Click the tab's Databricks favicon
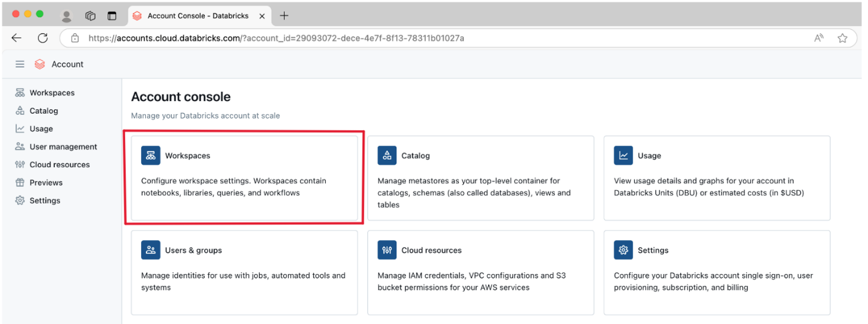The width and height of the screenshot is (868, 324). pyautogui.click(x=137, y=16)
